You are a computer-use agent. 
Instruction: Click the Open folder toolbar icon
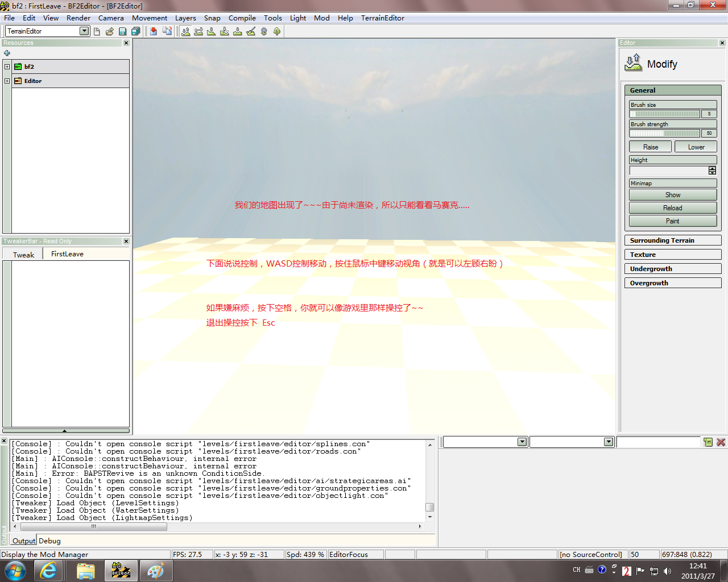click(x=110, y=31)
